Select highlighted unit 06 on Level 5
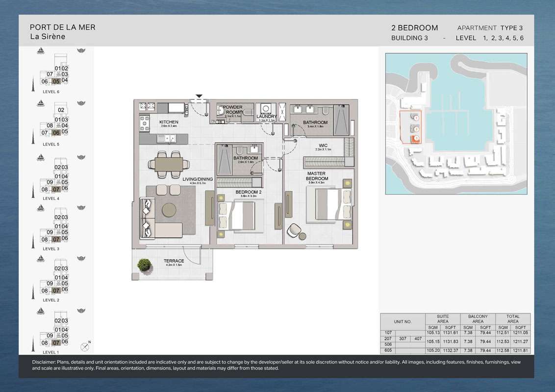The height and width of the screenshot is (392, 555). click(56, 132)
